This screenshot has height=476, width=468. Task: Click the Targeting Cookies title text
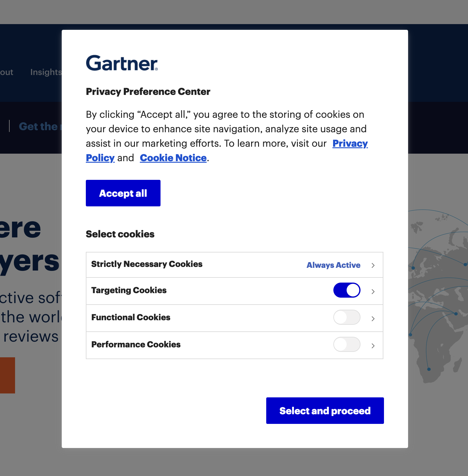(129, 290)
